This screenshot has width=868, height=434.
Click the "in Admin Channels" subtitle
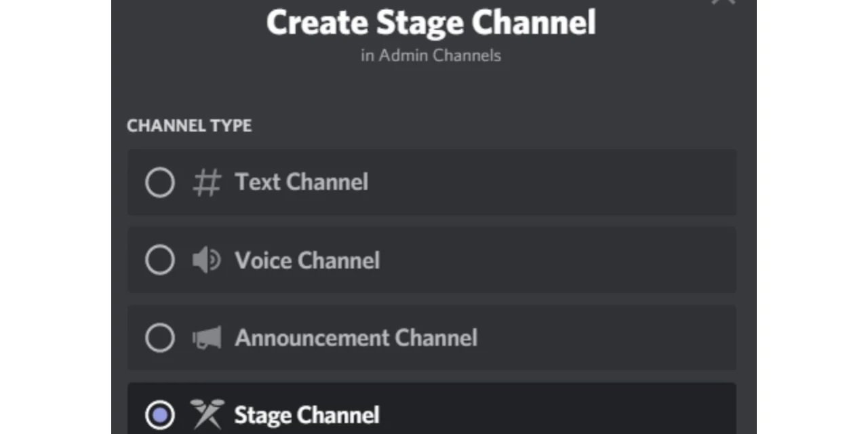431,56
